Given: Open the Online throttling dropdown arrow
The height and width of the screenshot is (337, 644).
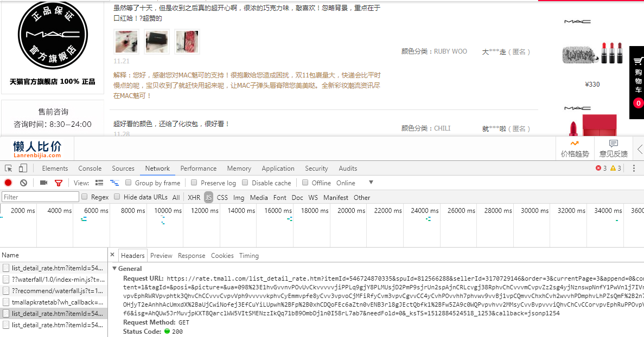Looking at the screenshot, I should [x=371, y=183].
